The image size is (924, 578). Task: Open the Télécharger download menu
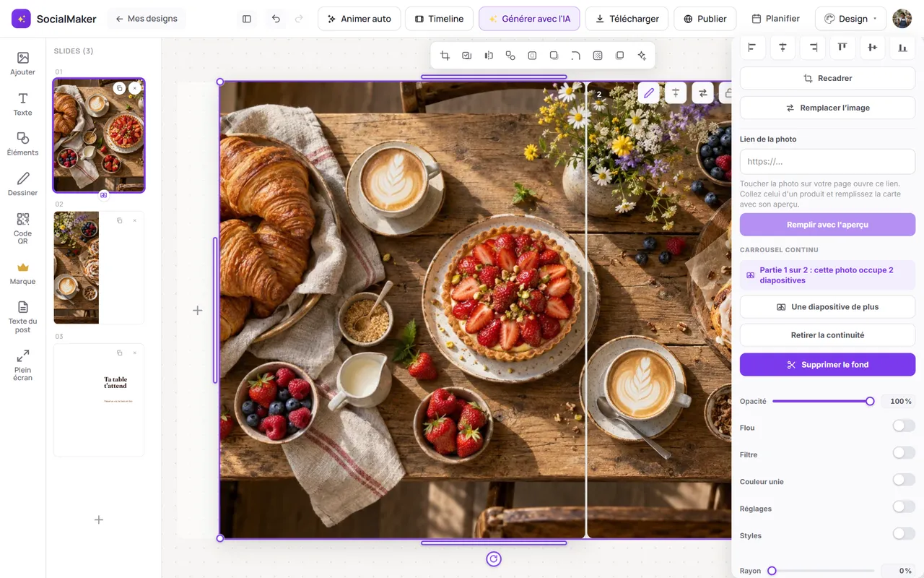pyautogui.click(x=627, y=19)
